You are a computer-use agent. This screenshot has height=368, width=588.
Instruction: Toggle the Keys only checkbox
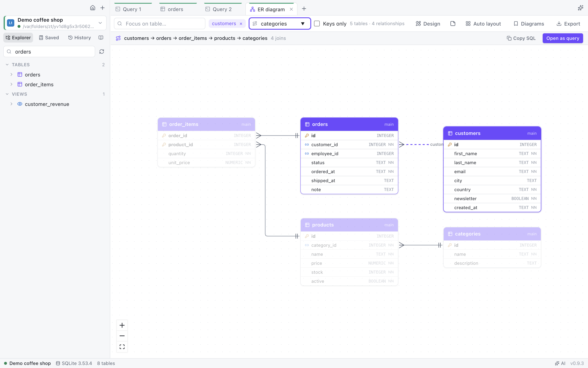[317, 24]
